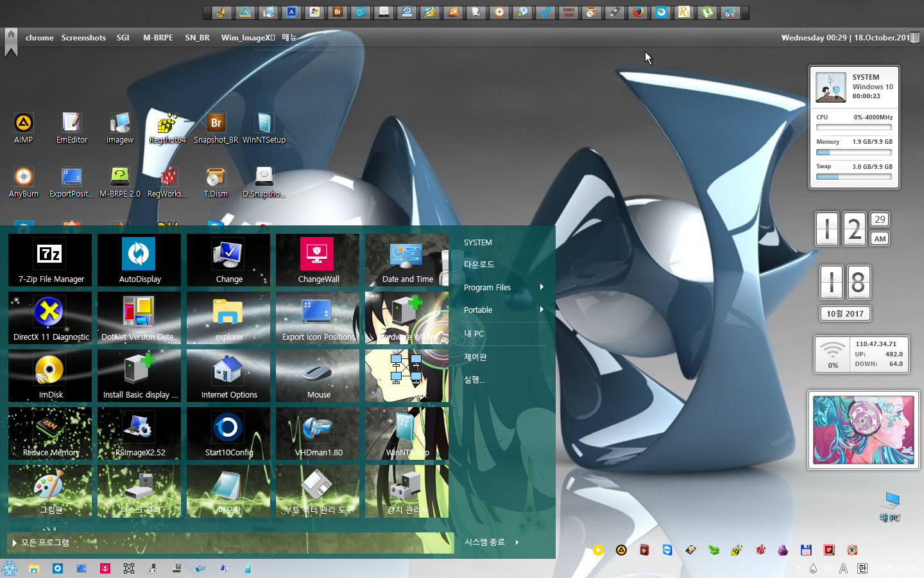
Task: Open Export Icon Positions tile
Action: click(x=318, y=318)
